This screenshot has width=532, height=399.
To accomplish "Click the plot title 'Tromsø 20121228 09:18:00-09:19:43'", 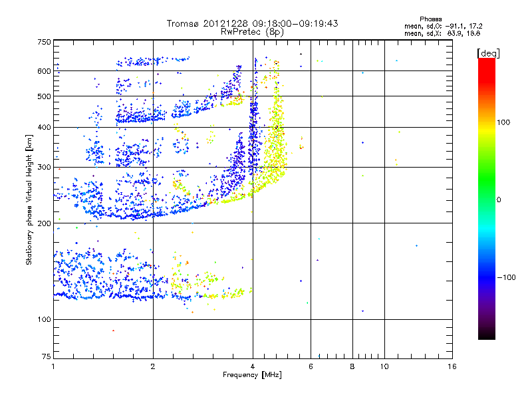I will point(252,23).
